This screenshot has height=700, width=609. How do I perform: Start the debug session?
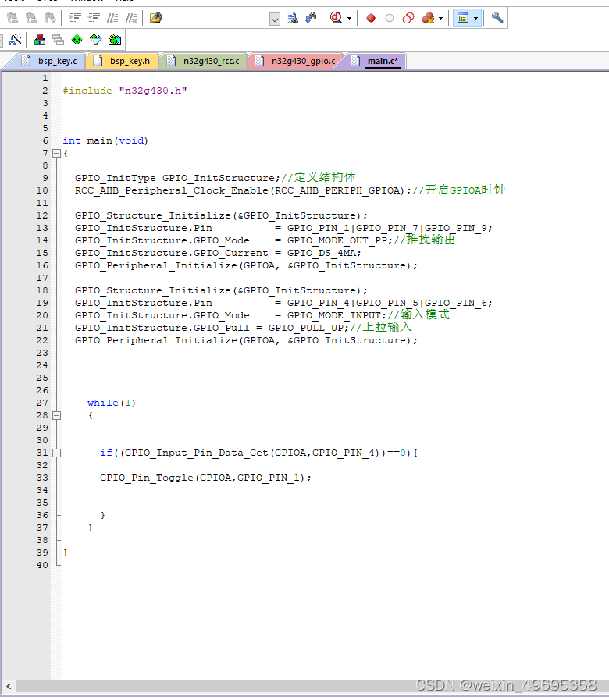tap(336, 18)
